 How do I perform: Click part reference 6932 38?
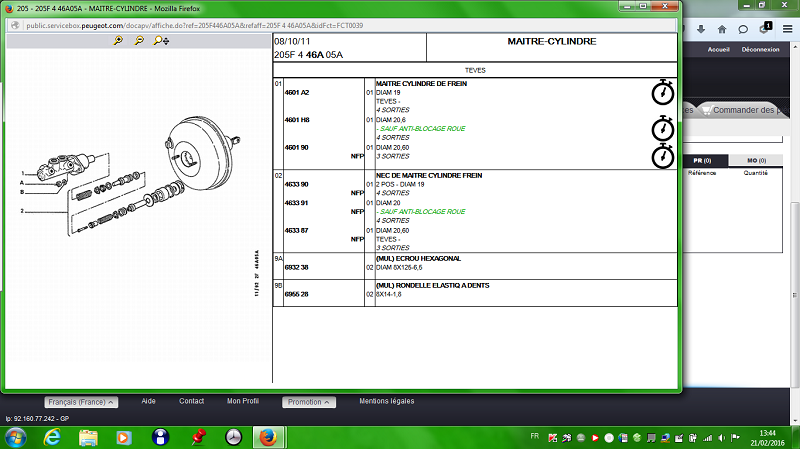click(296, 267)
